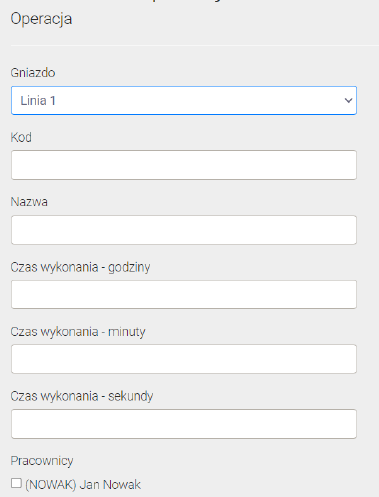Open the Gniazdo dropdown list
Image resolution: width=379 pixels, height=497 pixels.
(184, 100)
